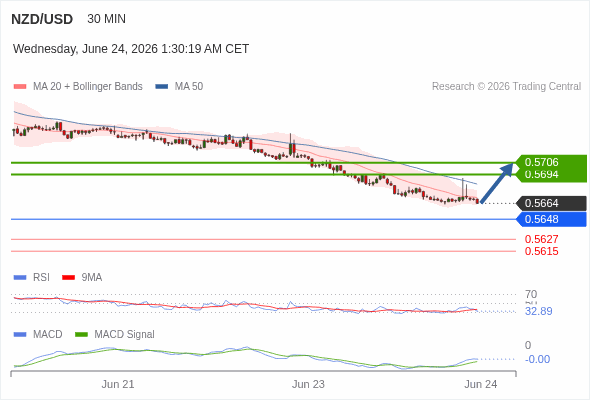Click the MA 50 blue legend swatch
This screenshot has height=400, width=590.
(x=162, y=87)
